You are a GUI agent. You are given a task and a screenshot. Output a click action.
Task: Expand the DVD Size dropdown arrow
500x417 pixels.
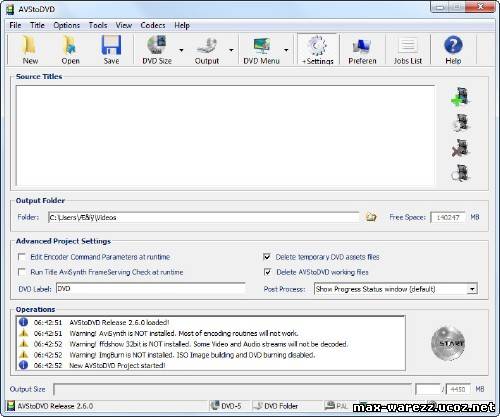tap(181, 50)
